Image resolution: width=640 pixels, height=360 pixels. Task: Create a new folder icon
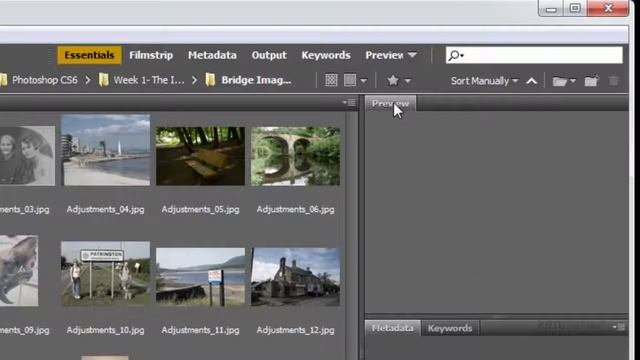pos(591,81)
